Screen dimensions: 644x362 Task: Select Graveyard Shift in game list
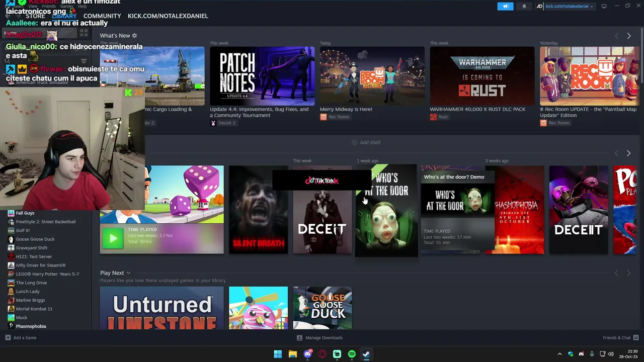[31, 248]
